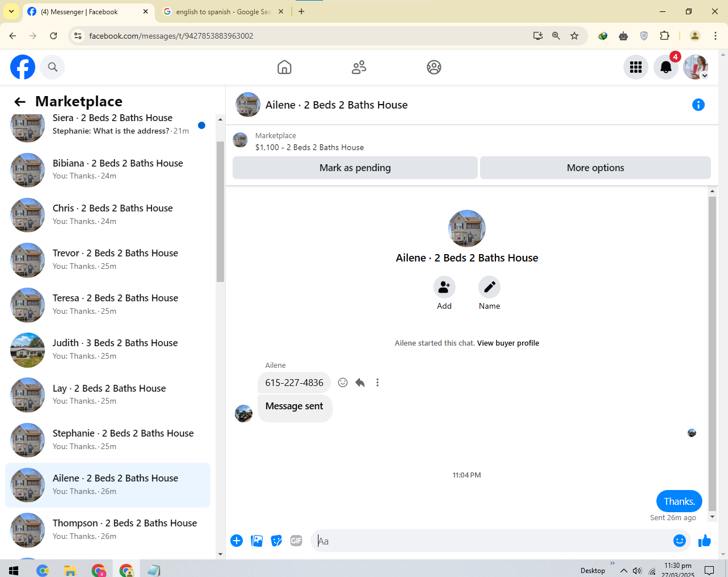Open View buyer profile link
The width and height of the screenshot is (728, 577).
(x=508, y=343)
